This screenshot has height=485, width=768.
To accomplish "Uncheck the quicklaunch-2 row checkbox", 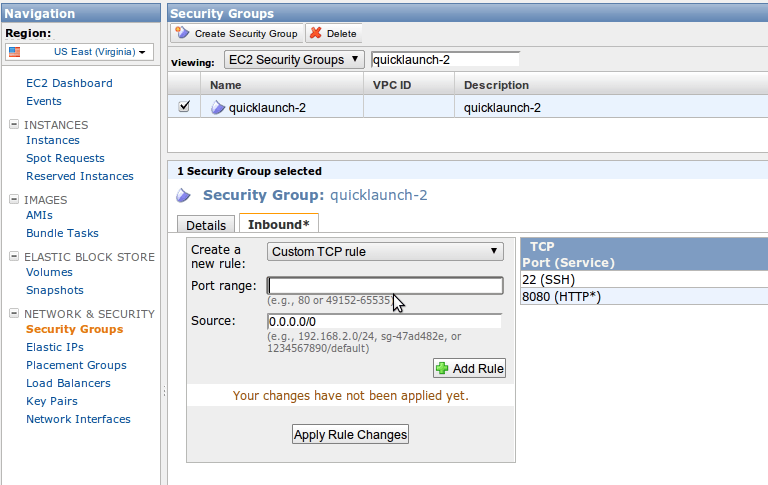I will coord(184,107).
